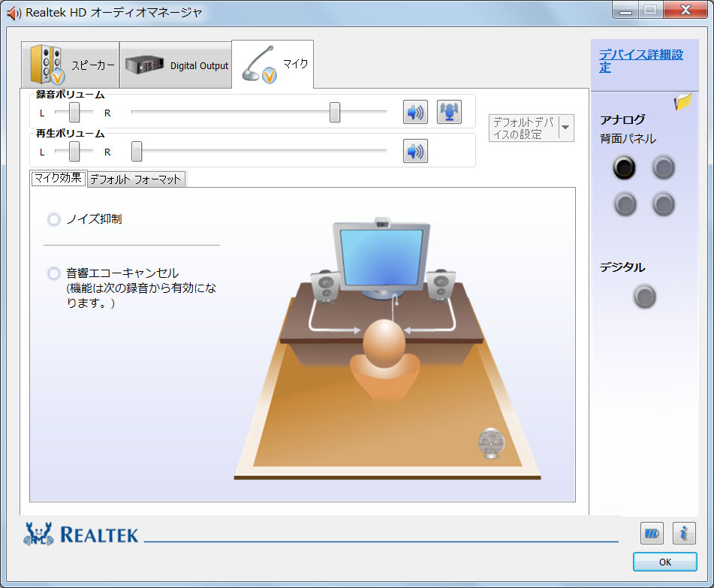Click the OK button
This screenshot has height=588, width=714.
(664, 562)
